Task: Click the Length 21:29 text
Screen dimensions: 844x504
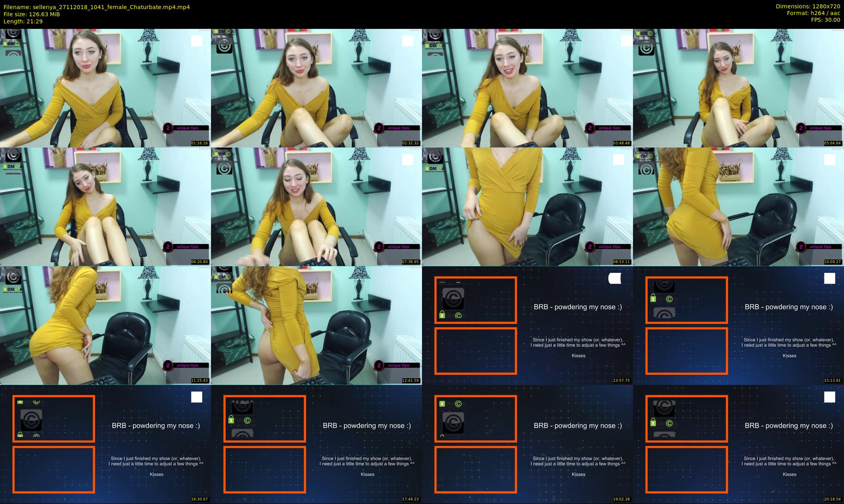Action: [x=23, y=21]
